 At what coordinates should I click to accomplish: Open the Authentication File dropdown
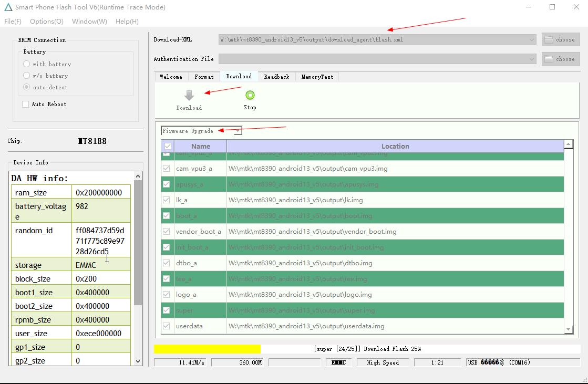coord(531,59)
